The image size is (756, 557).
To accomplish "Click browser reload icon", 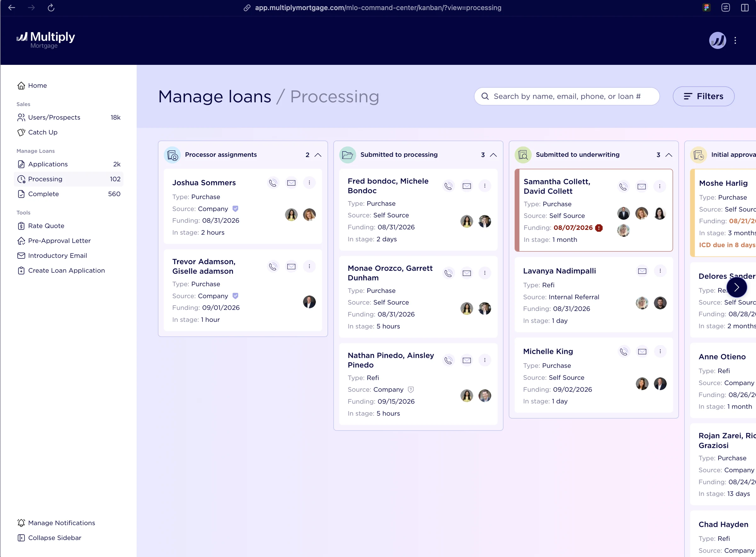I will pyautogui.click(x=51, y=8).
